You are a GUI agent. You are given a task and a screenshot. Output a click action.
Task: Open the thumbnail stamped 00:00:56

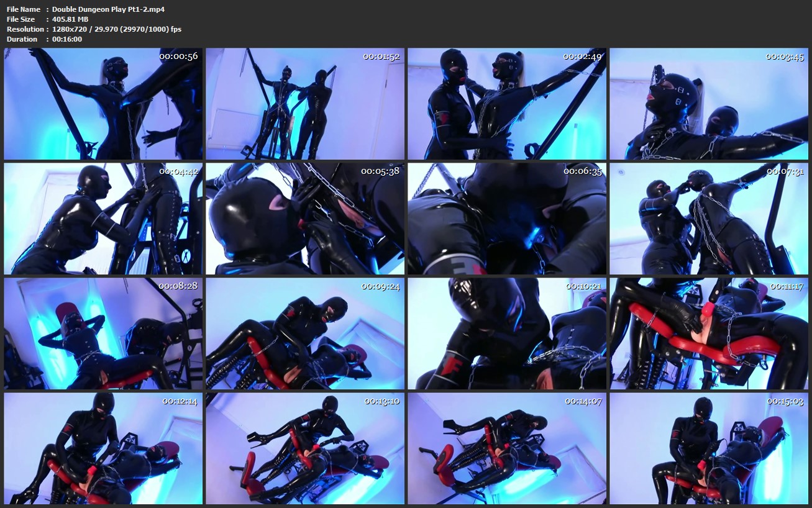103,104
